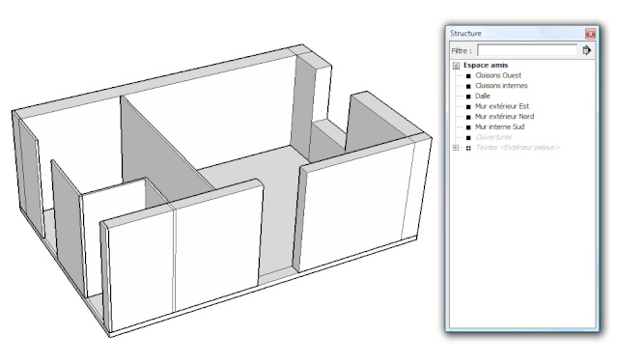Click the model icon beside Espace amis
This screenshot has height=364, width=618.
456,66
